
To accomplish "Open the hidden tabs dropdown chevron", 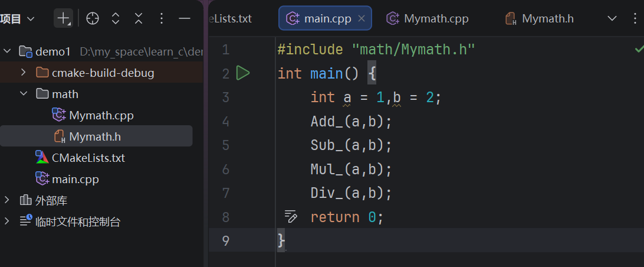I will 612,18.
